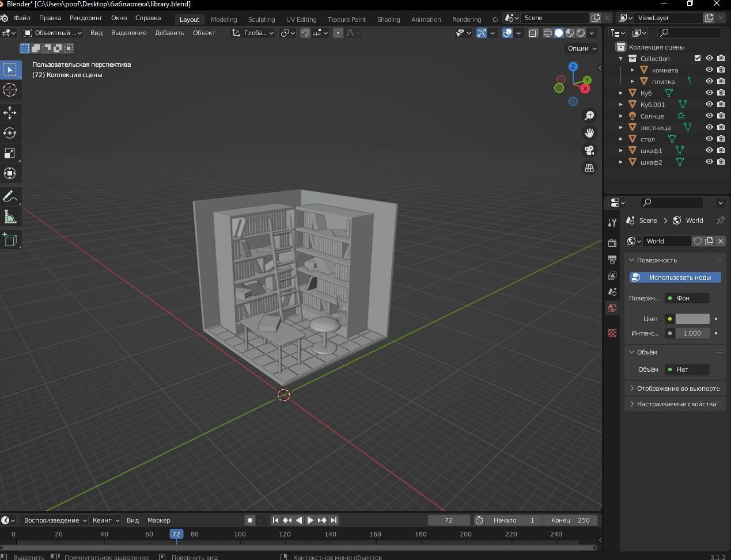Image resolution: width=731 pixels, height=560 pixels.
Task: Toggle X-ray viewport mode
Action: (533, 33)
